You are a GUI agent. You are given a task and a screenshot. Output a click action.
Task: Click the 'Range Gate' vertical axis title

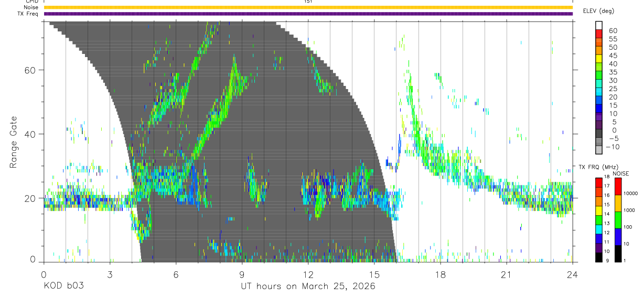coord(14,142)
